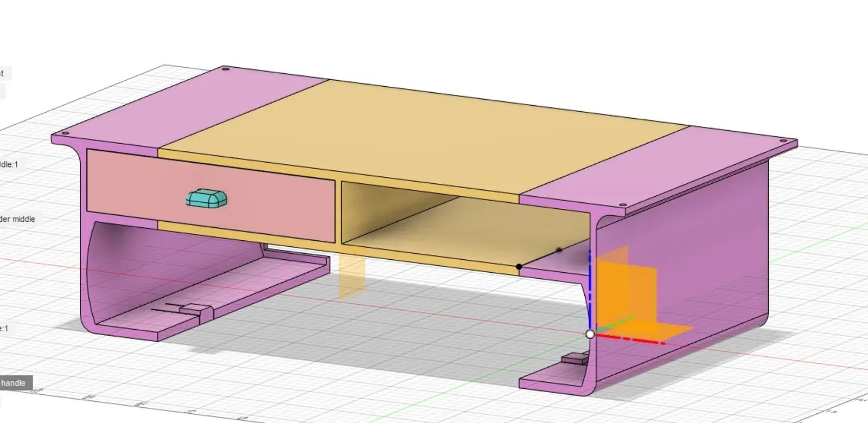
Task: Select the teal drawer handle body
Action: [x=206, y=198]
